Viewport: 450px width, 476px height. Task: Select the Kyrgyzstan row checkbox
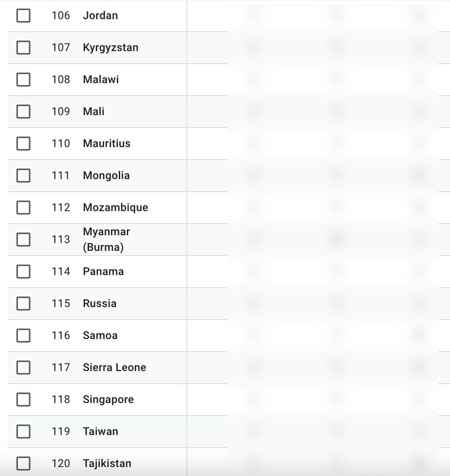tap(23, 48)
